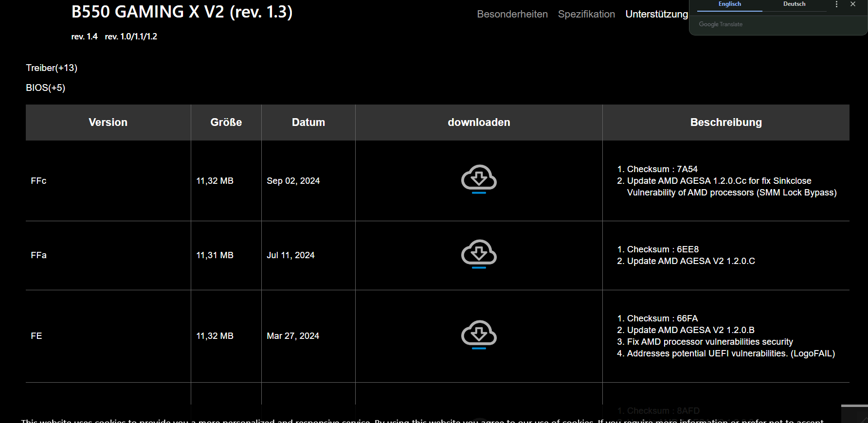Click the page title B550 GAMING X V2
Image resolution: width=868 pixels, height=423 pixels.
pyautogui.click(x=182, y=12)
